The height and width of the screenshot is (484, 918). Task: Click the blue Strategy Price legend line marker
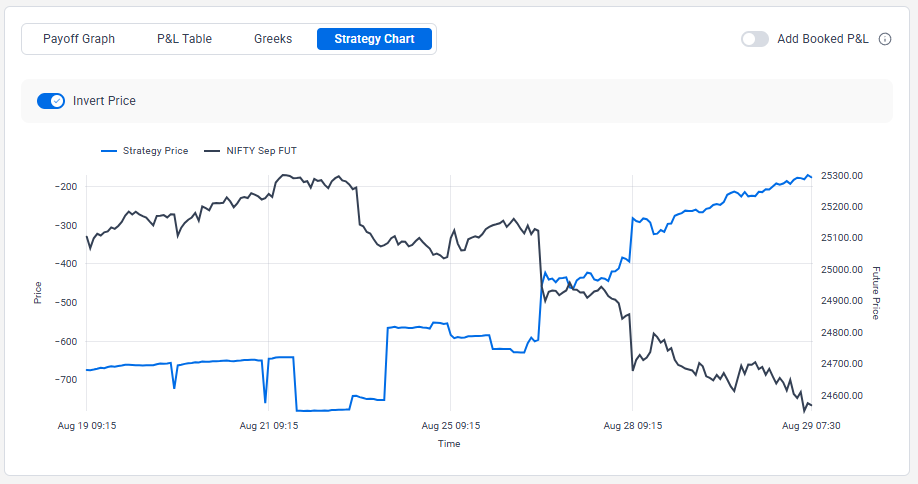click(x=109, y=151)
